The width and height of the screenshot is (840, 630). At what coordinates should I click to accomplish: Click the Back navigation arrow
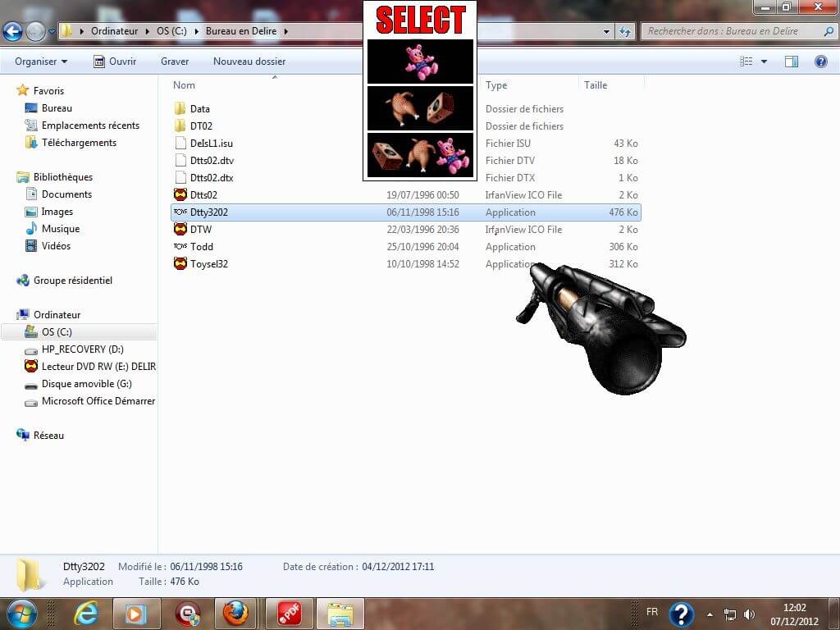pyautogui.click(x=12, y=32)
